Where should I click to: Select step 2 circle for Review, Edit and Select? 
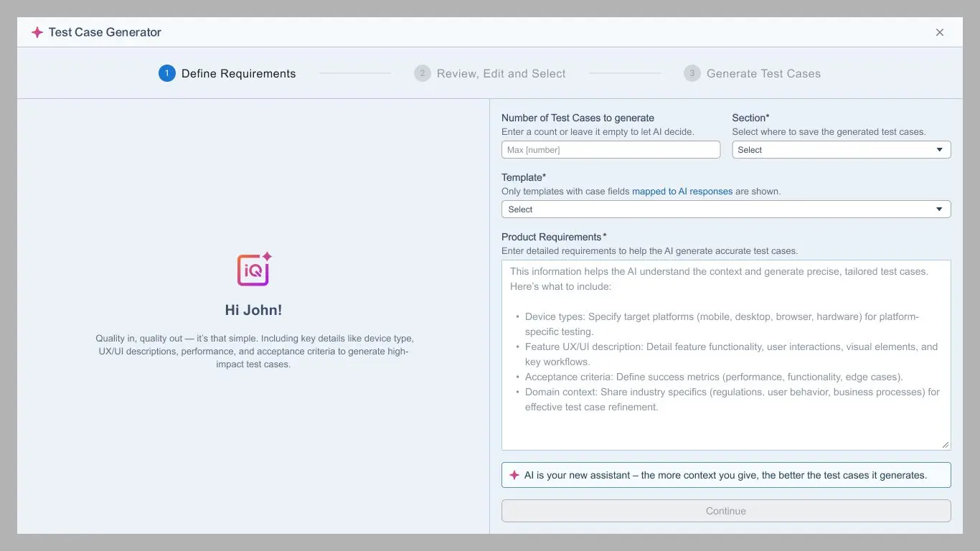[x=423, y=73]
